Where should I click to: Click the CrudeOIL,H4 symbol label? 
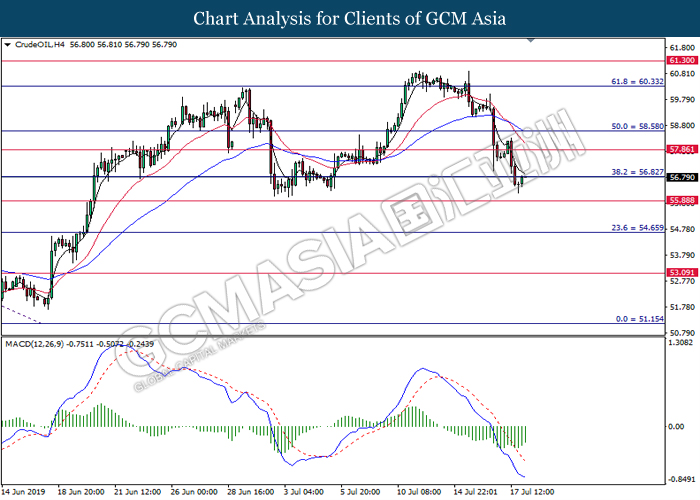click(36, 45)
